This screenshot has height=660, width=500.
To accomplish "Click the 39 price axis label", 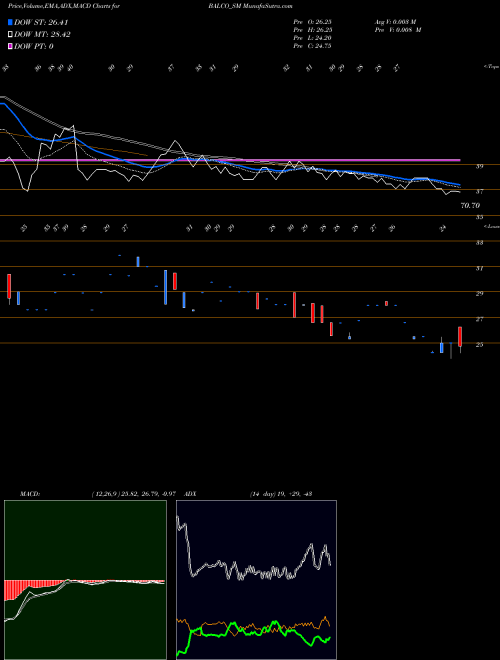I will [x=479, y=167].
